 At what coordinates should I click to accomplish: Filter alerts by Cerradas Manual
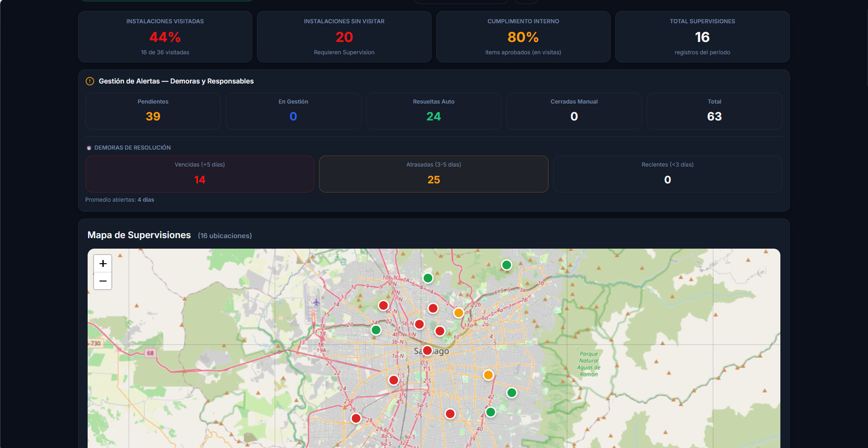574,111
